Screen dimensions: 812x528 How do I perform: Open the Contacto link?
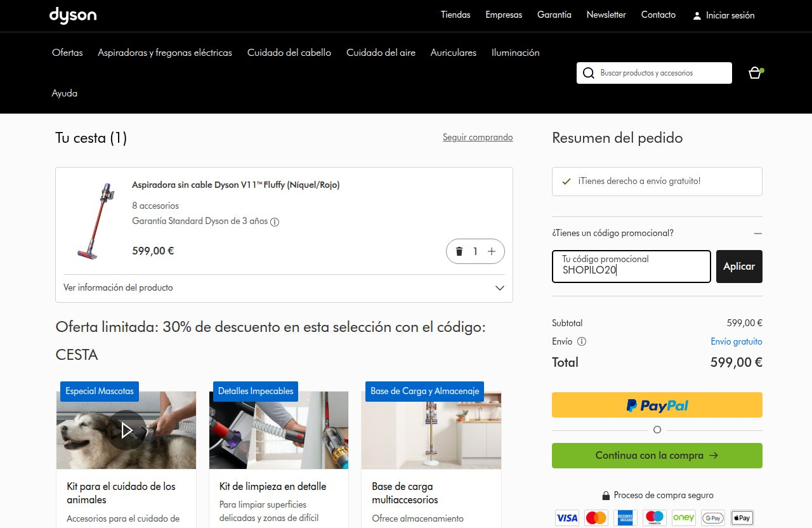pyautogui.click(x=658, y=15)
